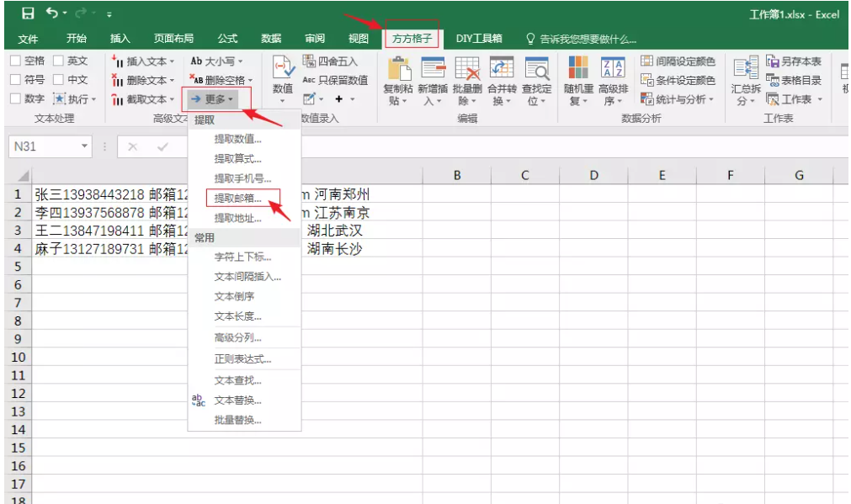Open the Quick Access Toolbar customize arrow
Viewport: 851px width, 504px height.
tap(109, 14)
